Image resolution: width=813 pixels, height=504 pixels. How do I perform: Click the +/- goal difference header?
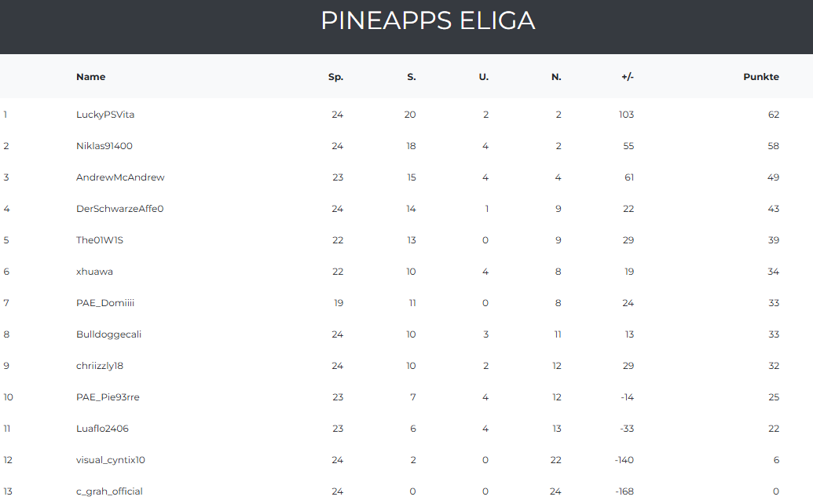coord(627,77)
